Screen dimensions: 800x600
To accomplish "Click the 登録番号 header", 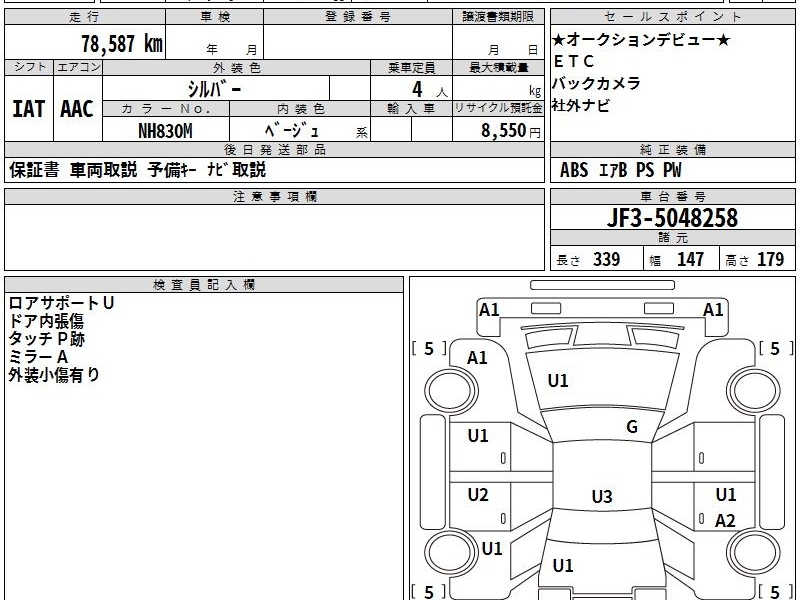I will pyautogui.click(x=358, y=17).
